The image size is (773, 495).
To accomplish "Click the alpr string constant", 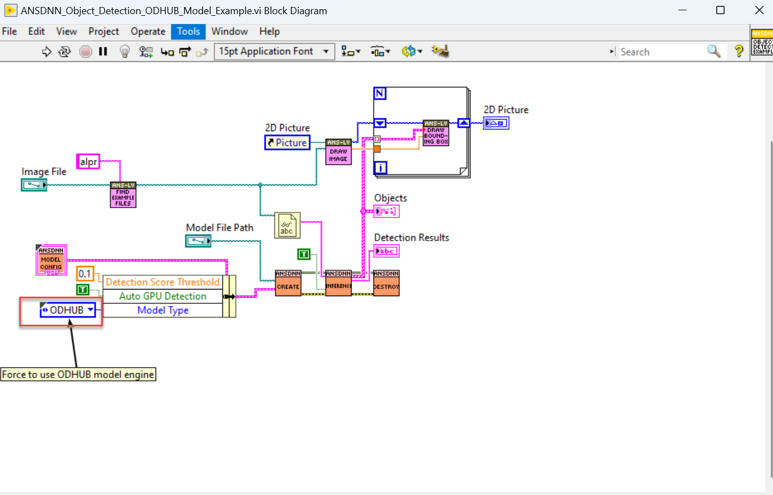I will point(89,161).
